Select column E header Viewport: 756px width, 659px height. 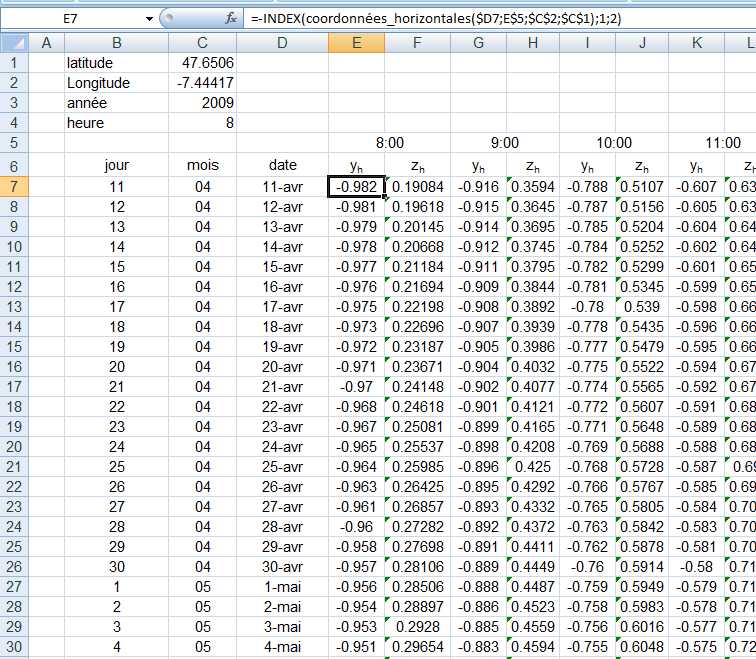tap(356, 42)
